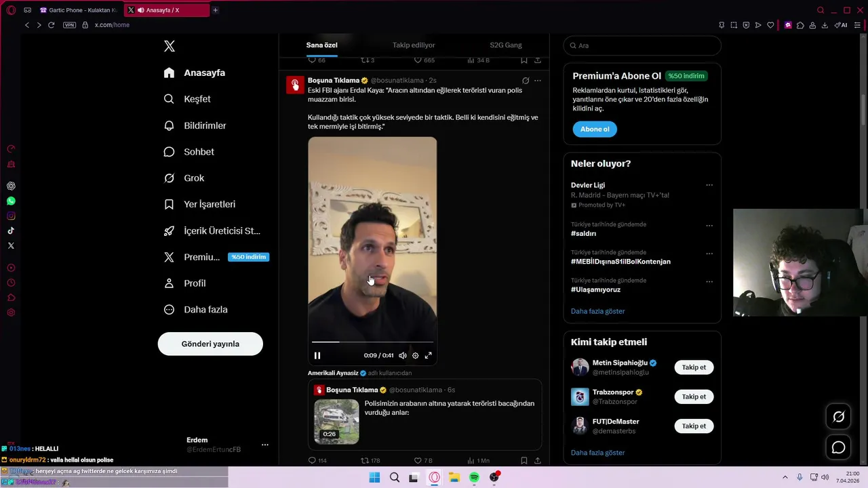Image resolution: width=868 pixels, height=488 pixels.
Task: Open Instagram in Opera sidebar
Action: pos(11,216)
